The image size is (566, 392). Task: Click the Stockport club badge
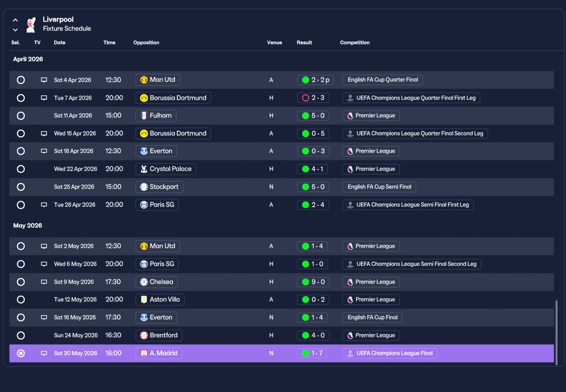144,187
